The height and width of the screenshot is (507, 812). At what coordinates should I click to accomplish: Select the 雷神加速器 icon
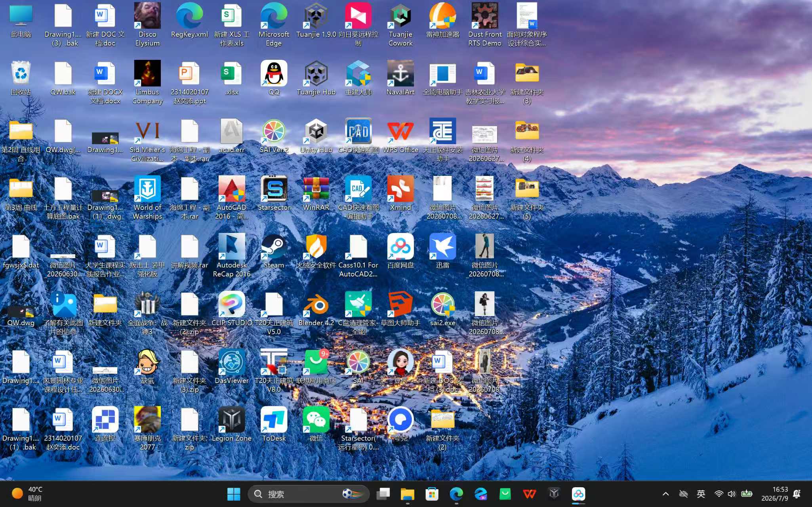click(x=442, y=21)
